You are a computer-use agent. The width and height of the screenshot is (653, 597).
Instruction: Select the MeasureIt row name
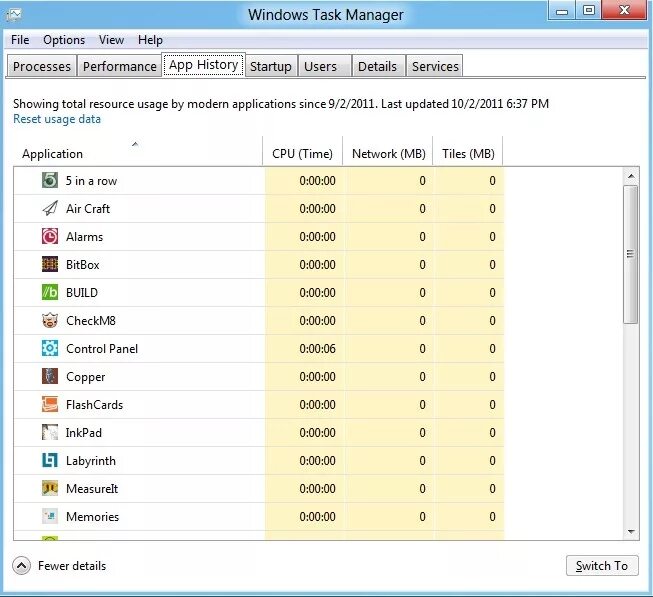(92, 488)
